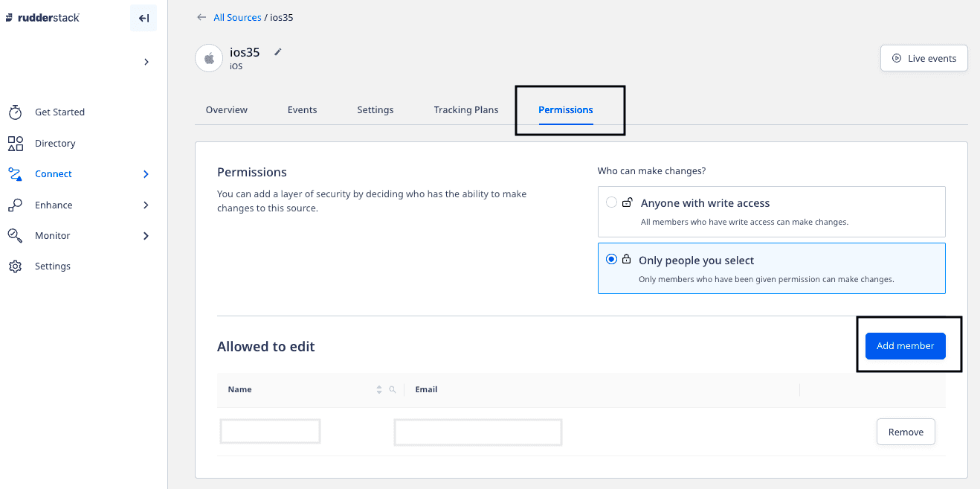Open Settings via the gear icon

[x=15, y=266]
